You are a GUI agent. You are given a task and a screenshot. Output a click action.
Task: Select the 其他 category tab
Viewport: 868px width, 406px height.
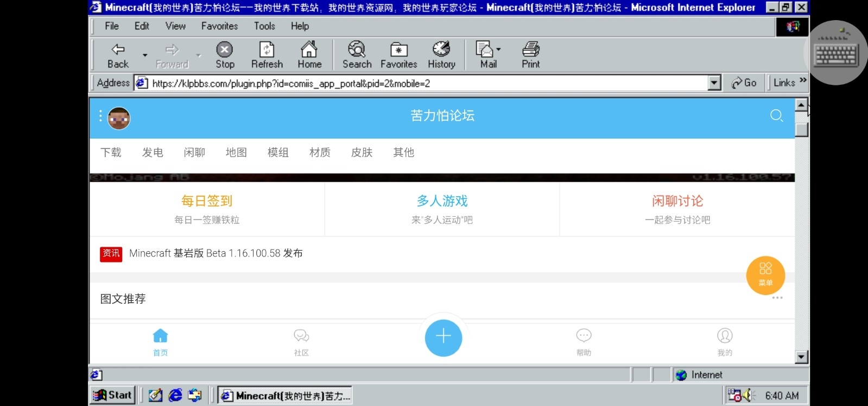pos(403,153)
